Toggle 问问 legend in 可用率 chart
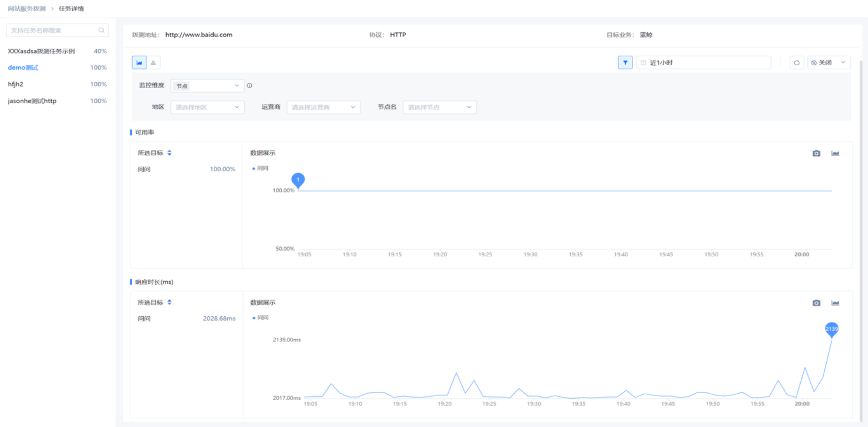Image resolution: width=868 pixels, height=427 pixels. click(x=260, y=168)
